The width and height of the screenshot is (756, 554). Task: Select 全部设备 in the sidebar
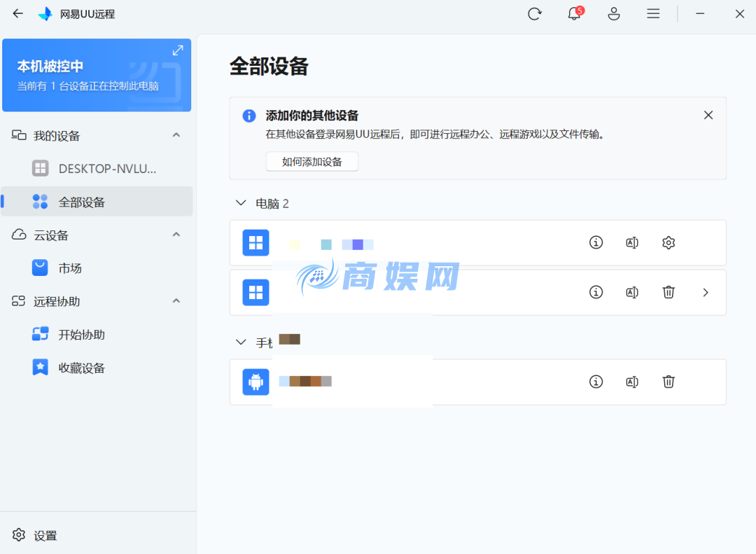pos(80,201)
